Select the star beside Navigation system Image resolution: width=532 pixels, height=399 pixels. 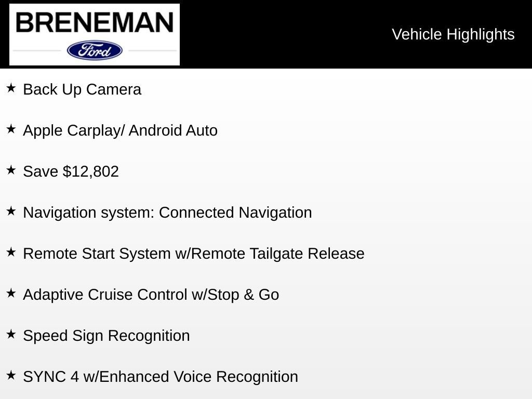tap(11, 211)
